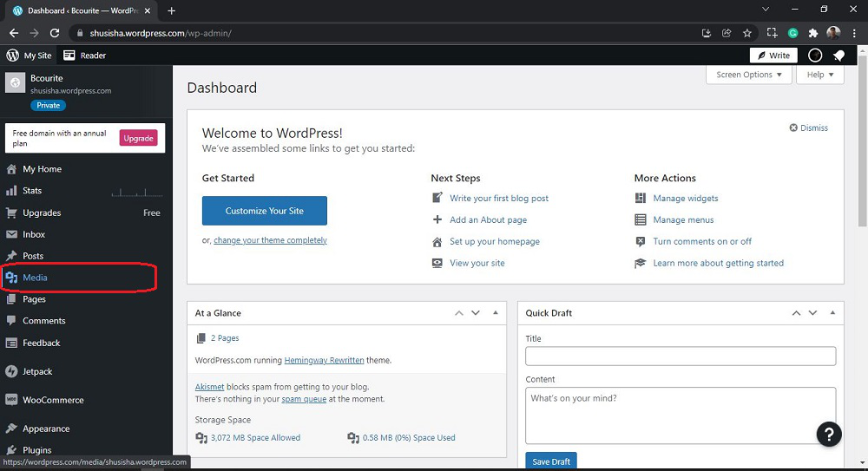
Task: Click Turn comments on or off link
Action: click(x=702, y=241)
